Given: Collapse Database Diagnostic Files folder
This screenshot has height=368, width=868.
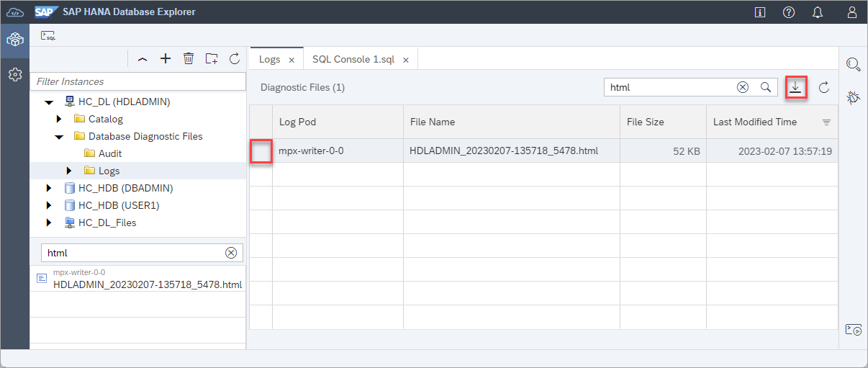Looking at the screenshot, I should pos(60,136).
